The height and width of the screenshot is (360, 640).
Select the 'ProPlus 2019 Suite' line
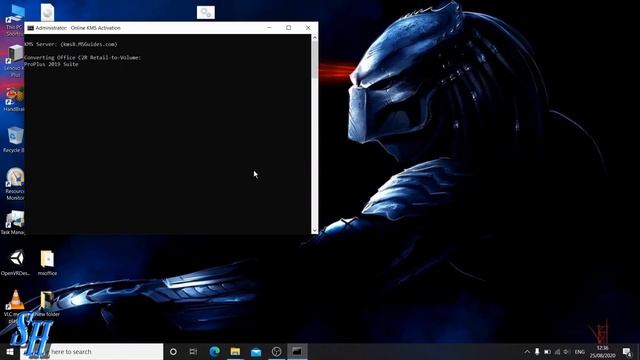[x=51, y=64]
